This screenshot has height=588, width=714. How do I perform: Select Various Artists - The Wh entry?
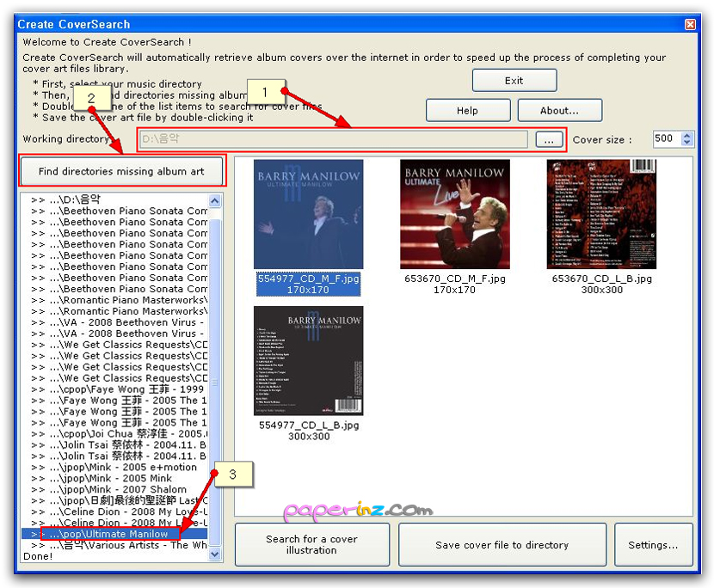click(x=114, y=545)
